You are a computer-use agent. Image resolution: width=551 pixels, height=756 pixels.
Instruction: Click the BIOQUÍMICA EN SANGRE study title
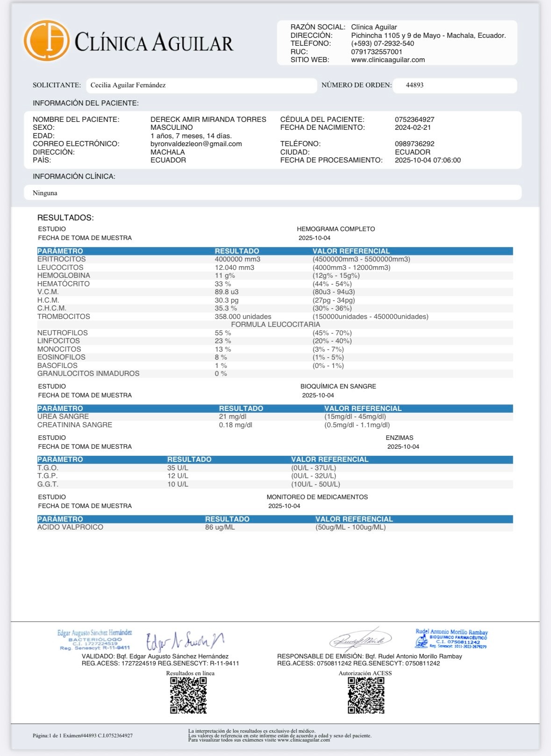(x=338, y=387)
